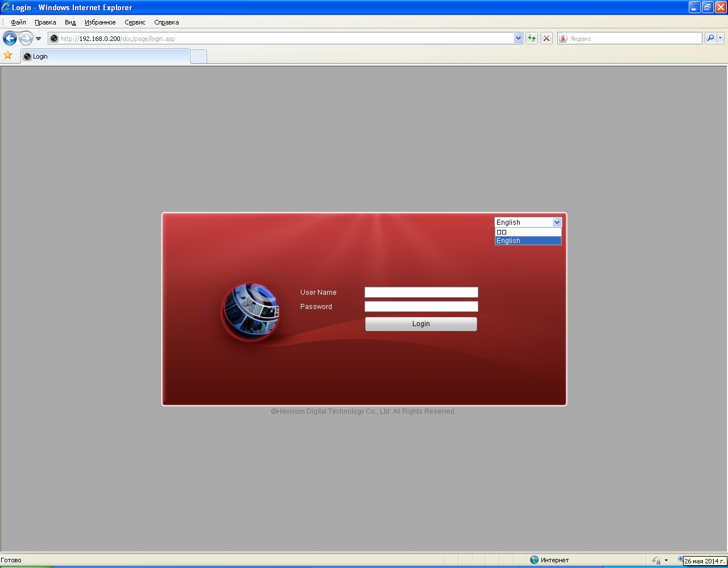Click the Hikvision copyright text

[x=363, y=411]
